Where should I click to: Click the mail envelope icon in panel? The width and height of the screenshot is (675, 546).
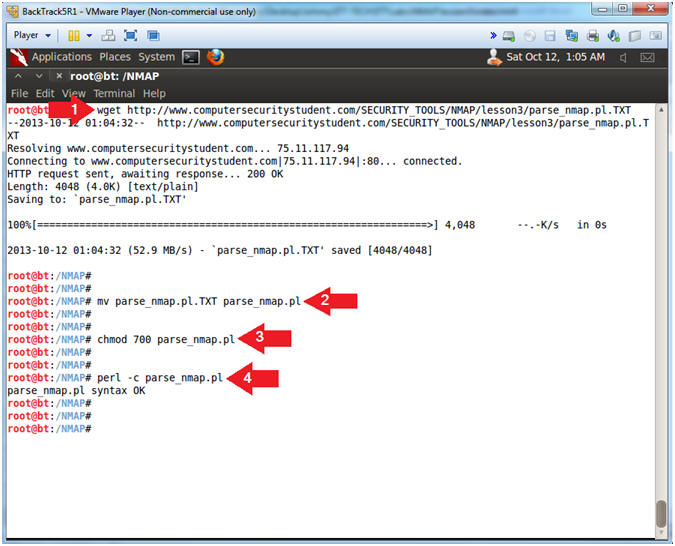click(x=647, y=57)
